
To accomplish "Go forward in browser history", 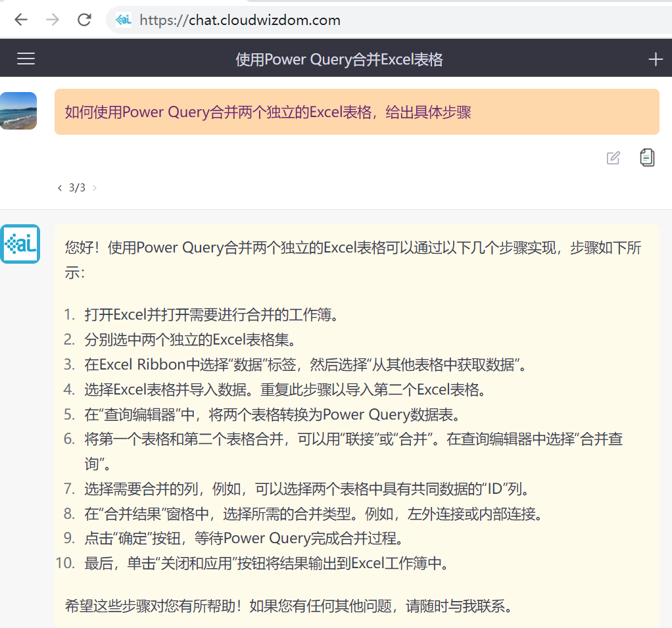I will pos(53,20).
